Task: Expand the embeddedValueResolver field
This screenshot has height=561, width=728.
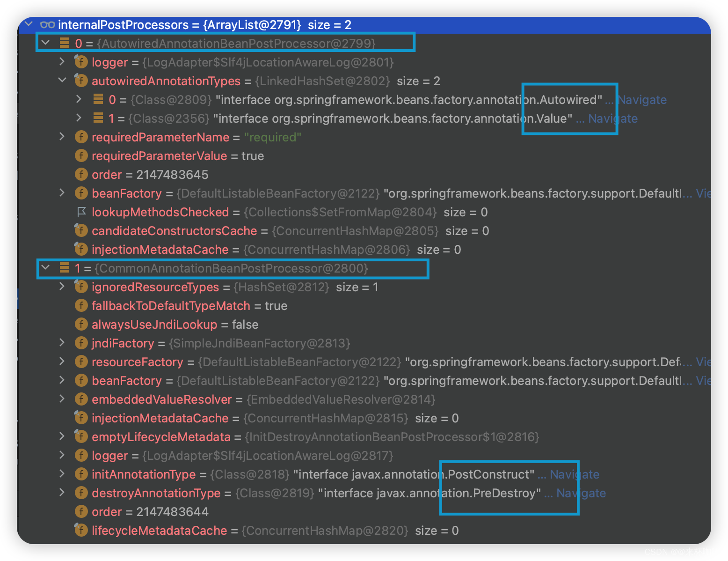Action: click(x=62, y=399)
